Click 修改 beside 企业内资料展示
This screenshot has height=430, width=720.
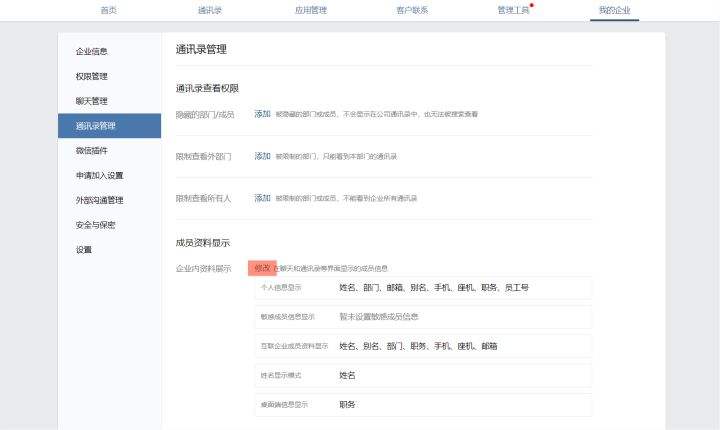(x=262, y=268)
